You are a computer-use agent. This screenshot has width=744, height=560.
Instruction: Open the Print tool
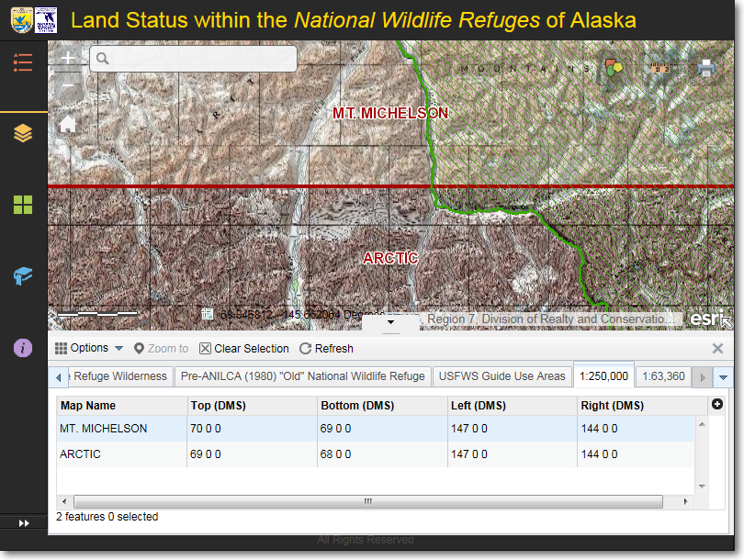tap(705, 68)
